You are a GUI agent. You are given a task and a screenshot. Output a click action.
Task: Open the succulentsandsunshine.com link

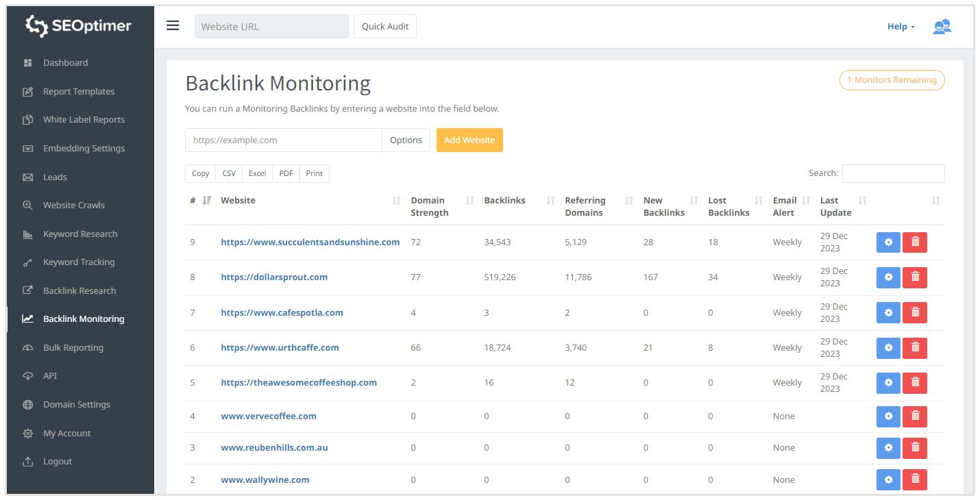point(310,242)
